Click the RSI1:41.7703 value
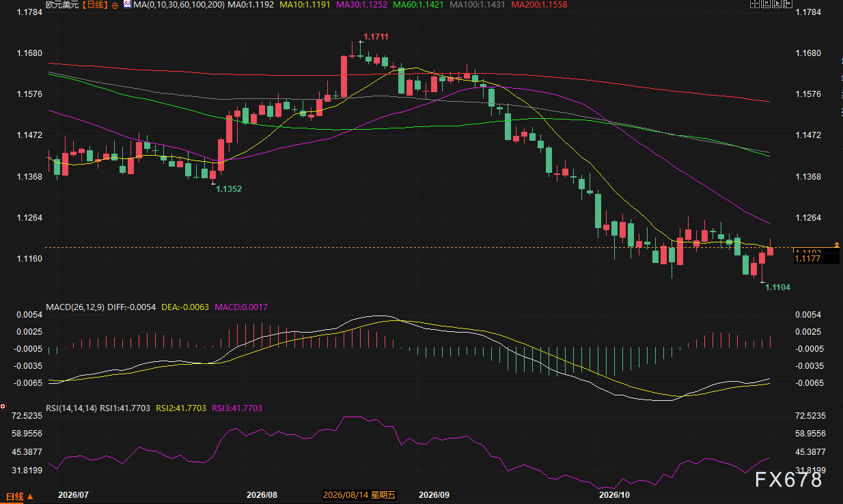 [x=126, y=408]
